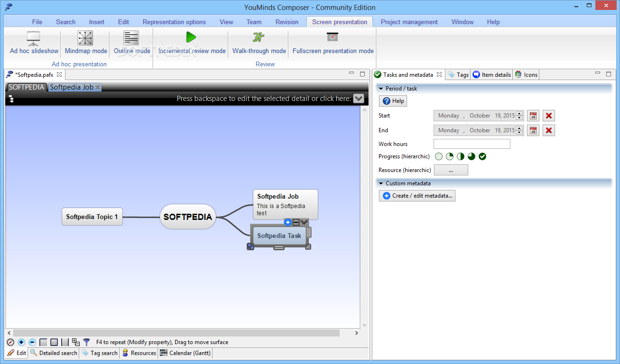Select the SOFTPEDIA central node
The width and height of the screenshot is (620, 364).
pos(188,217)
